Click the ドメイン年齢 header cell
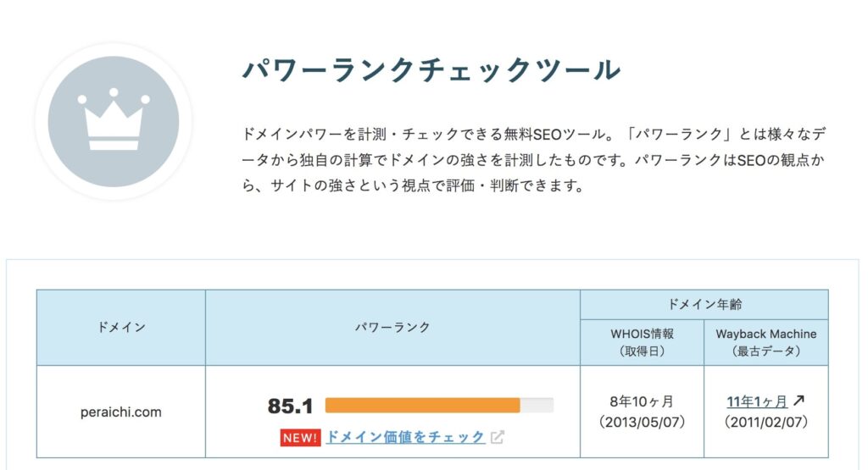This screenshot has height=470, width=868. (704, 304)
